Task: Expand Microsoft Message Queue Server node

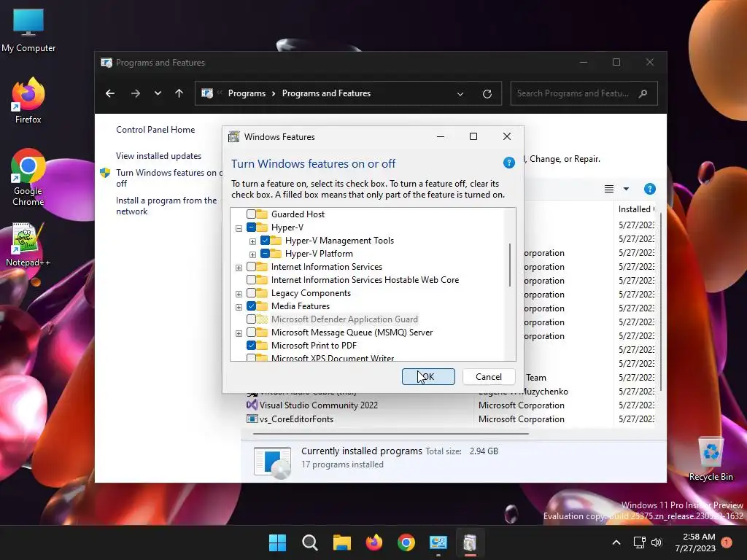Action: click(x=239, y=333)
